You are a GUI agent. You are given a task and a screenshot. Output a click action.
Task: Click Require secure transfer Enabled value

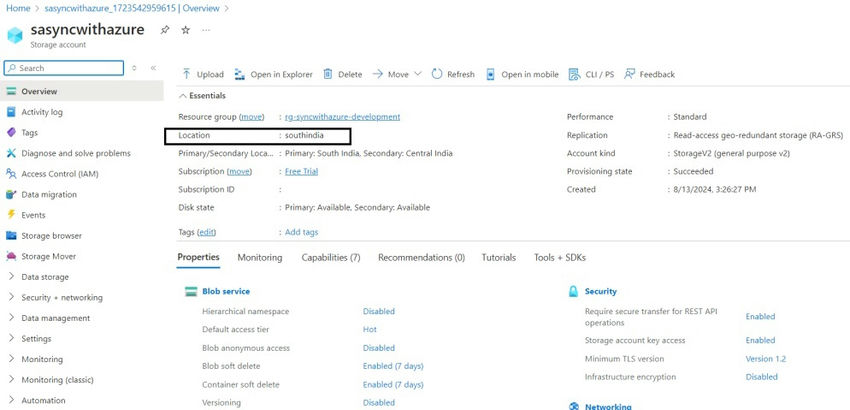tap(760, 316)
